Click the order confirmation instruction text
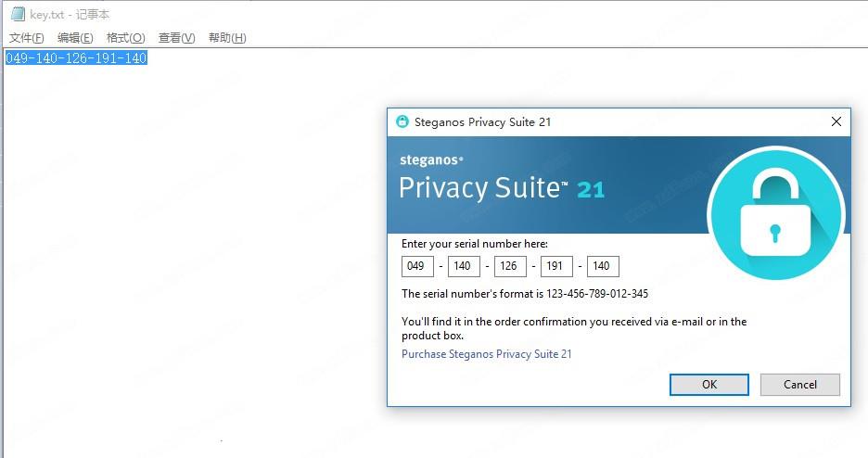868x458 pixels. pos(574,328)
